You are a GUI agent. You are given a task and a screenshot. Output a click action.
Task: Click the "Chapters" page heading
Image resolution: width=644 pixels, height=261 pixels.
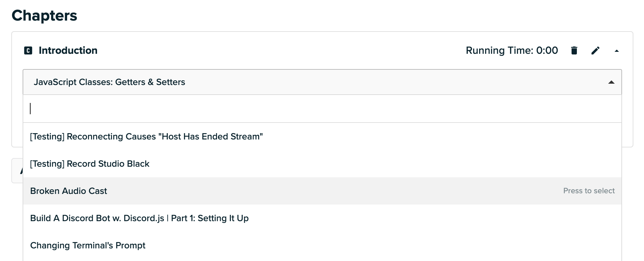pos(45,16)
